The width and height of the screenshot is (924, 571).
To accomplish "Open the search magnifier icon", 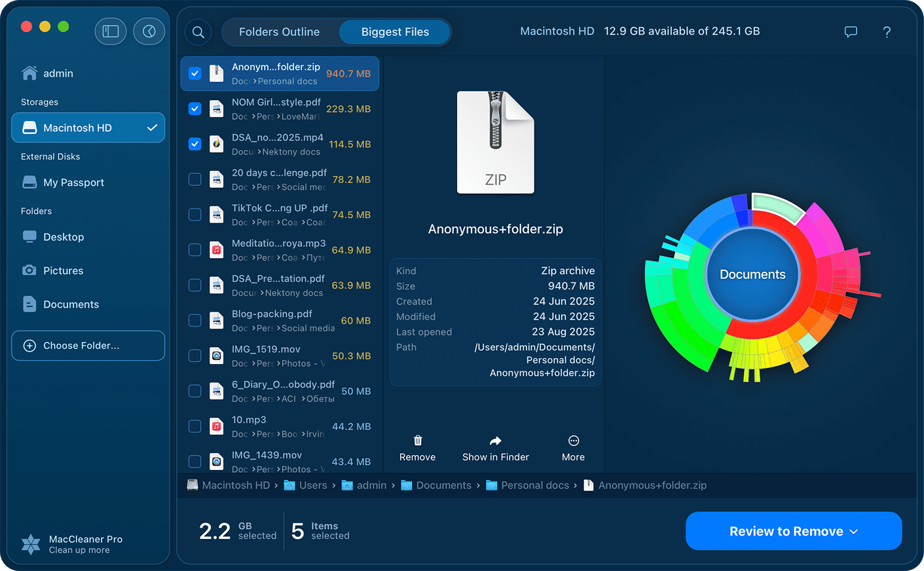I will [198, 32].
